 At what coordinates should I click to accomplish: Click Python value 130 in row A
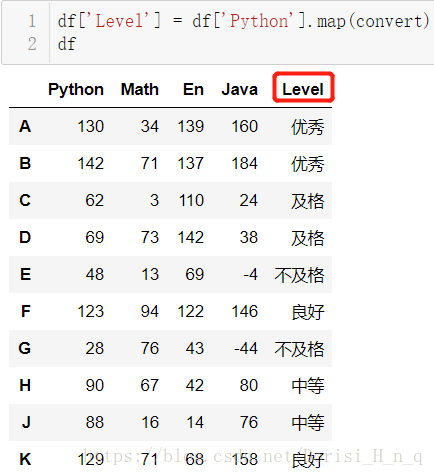tap(91, 126)
